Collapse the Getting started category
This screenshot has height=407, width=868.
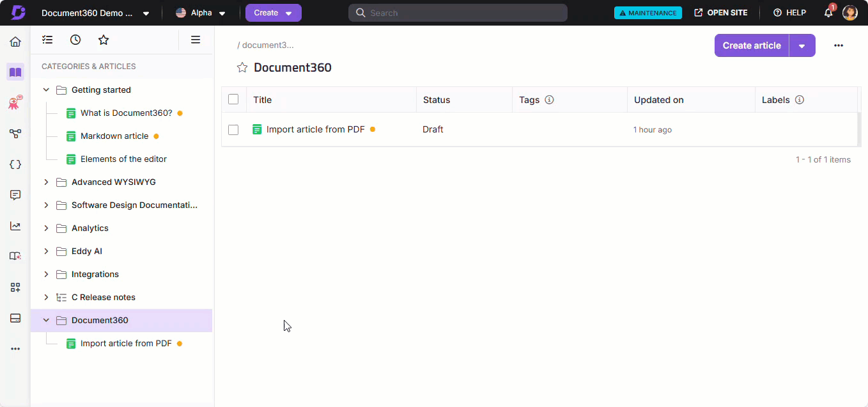(46, 90)
